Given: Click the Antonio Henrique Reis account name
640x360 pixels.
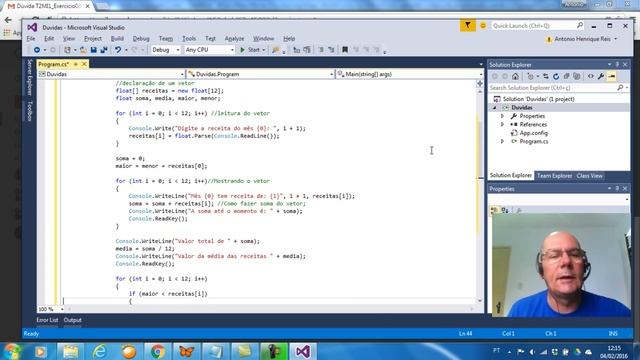Looking at the screenshot, I should click(x=582, y=39).
